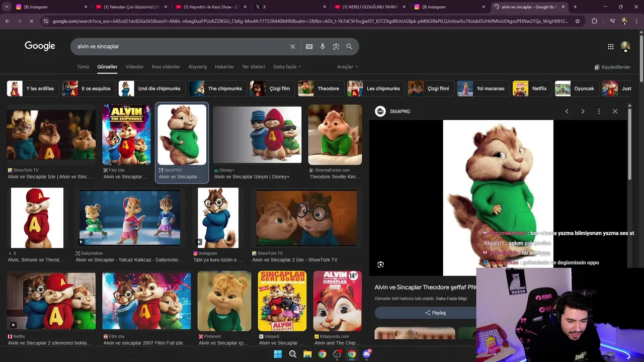The width and height of the screenshot is (644, 362).
Task: Expand the Daha fazla menu
Action: [287, 67]
